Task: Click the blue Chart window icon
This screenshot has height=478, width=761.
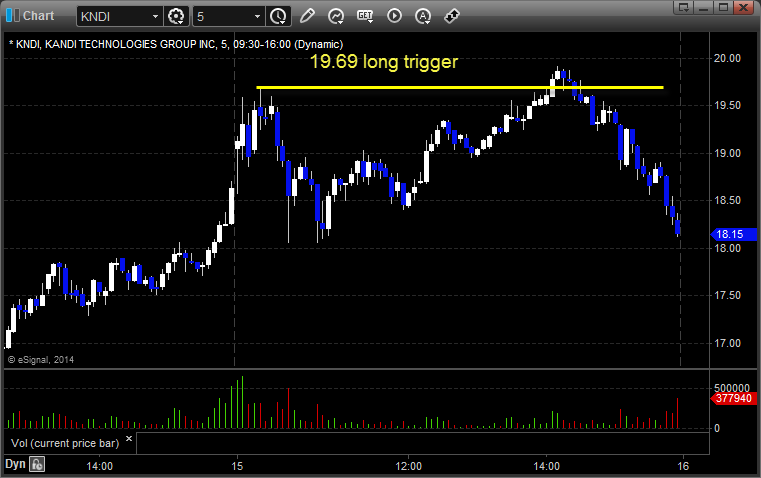Action: [13, 16]
